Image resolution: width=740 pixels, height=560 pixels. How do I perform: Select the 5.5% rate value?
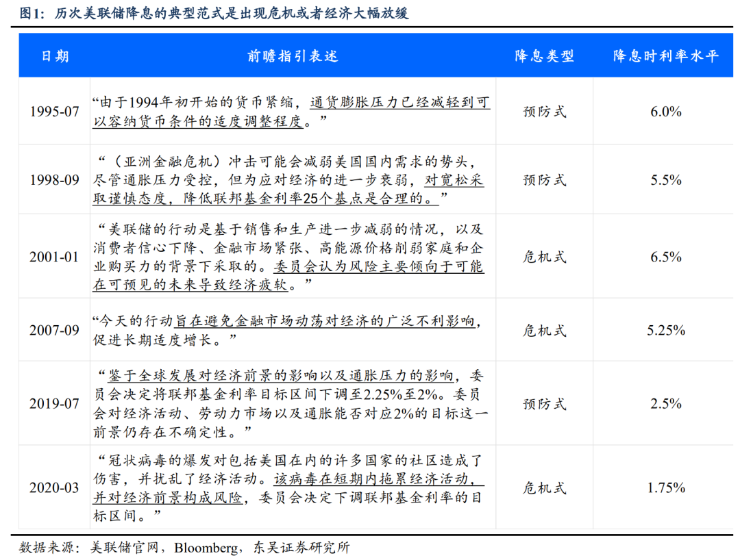665,180
